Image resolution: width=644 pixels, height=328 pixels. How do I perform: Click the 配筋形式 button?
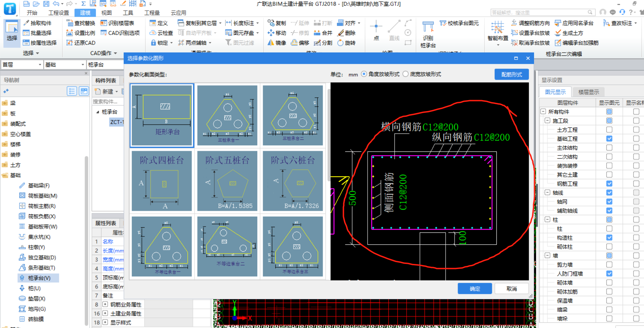click(511, 74)
